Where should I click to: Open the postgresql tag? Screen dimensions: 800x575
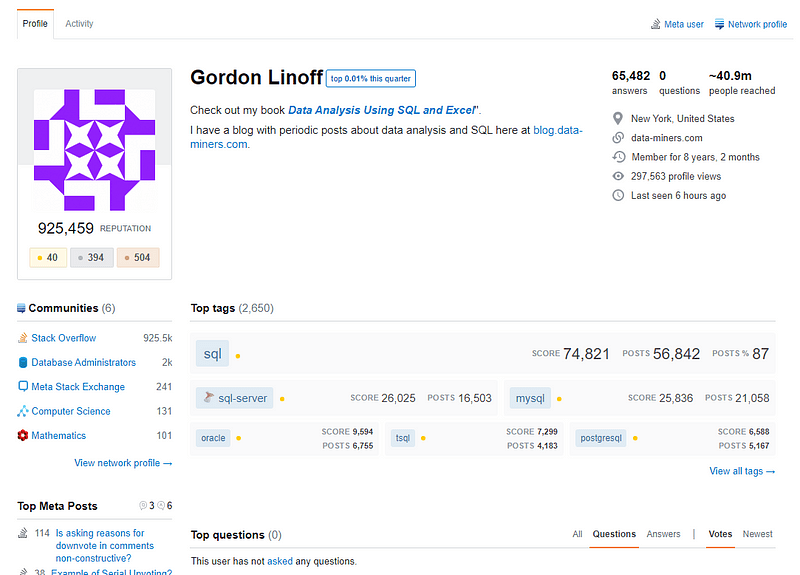click(x=601, y=438)
